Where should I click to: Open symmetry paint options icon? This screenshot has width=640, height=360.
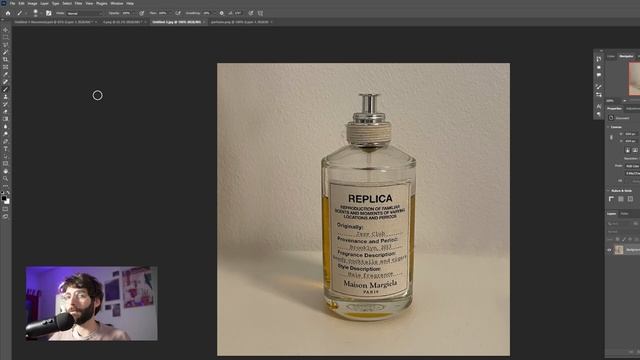coord(260,13)
